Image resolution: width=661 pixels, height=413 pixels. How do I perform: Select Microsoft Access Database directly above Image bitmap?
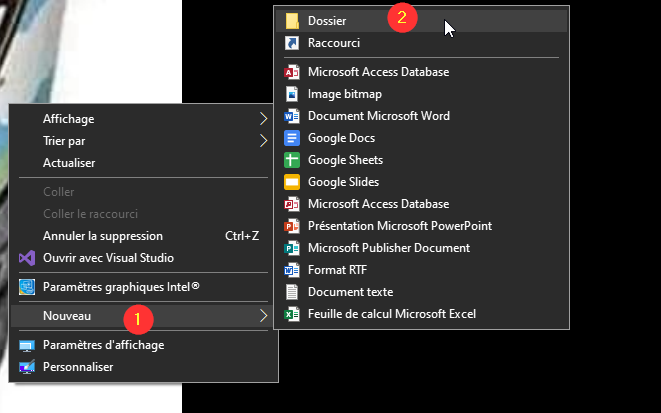pos(421,72)
